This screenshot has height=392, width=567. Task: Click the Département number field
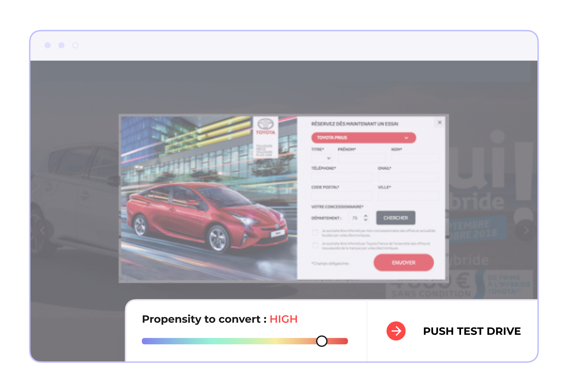(x=358, y=218)
